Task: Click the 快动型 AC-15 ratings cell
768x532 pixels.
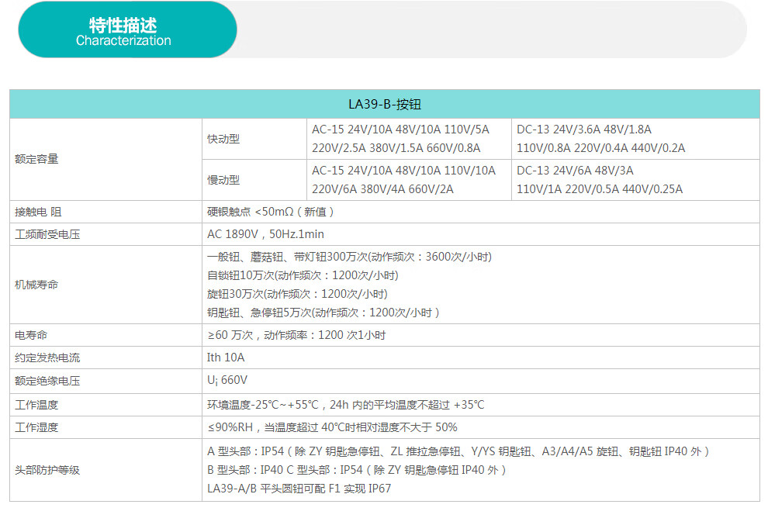Action: (x=400, y=139)
